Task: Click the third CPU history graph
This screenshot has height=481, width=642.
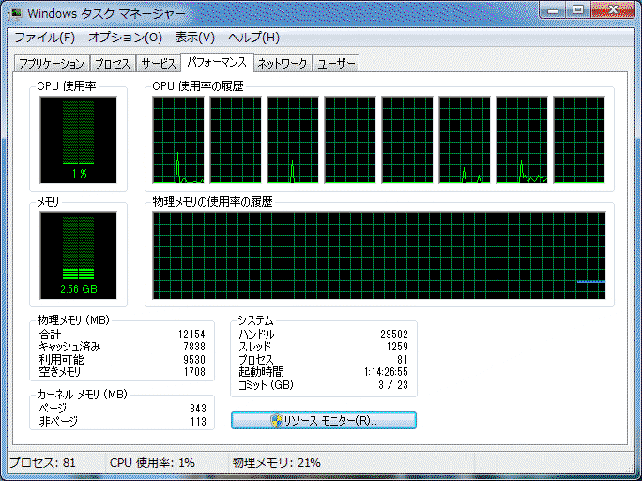Action: pos(293,140)
